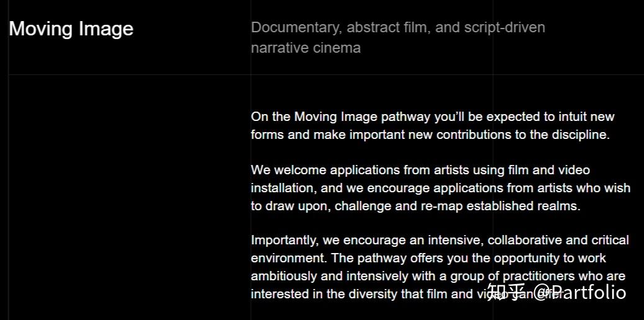Click the line starting "interested in the diversity"
Screen dimensions: 644x320
click(366, 294)
